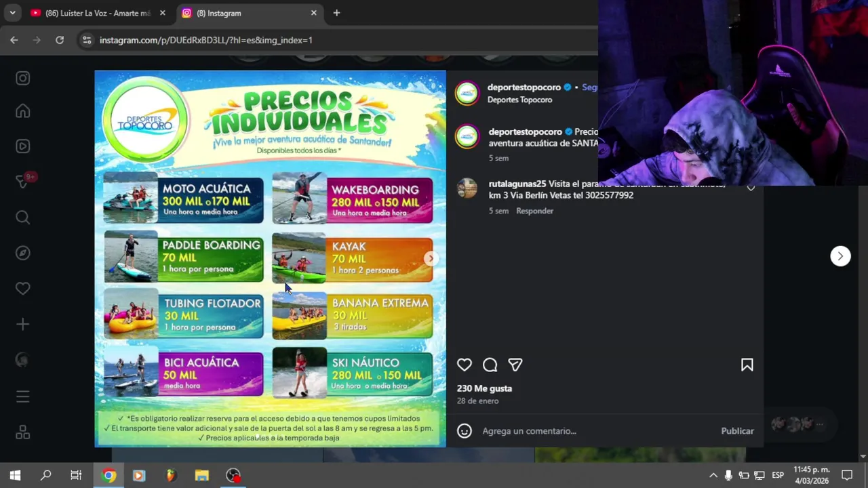Open deportestopocoro caption username
The height and width of the screenshot is (488, 868).
(x=526, y=132)
